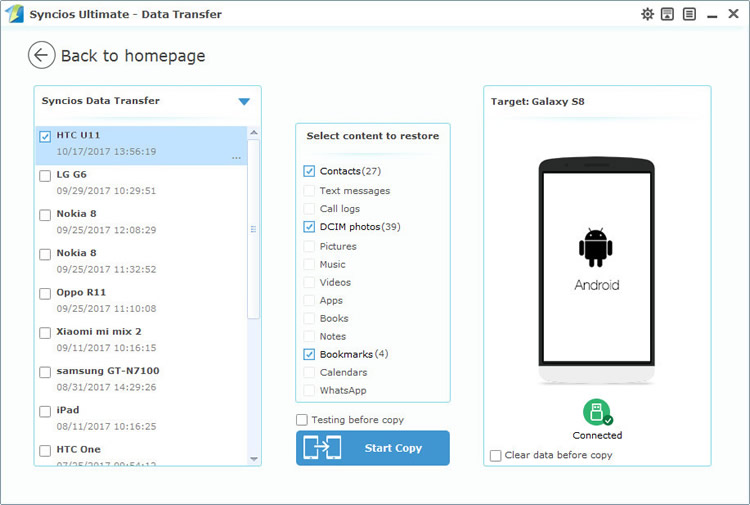Toggle Apps checkbox
This screenshot has height=505, width=750.
point(309,300)
